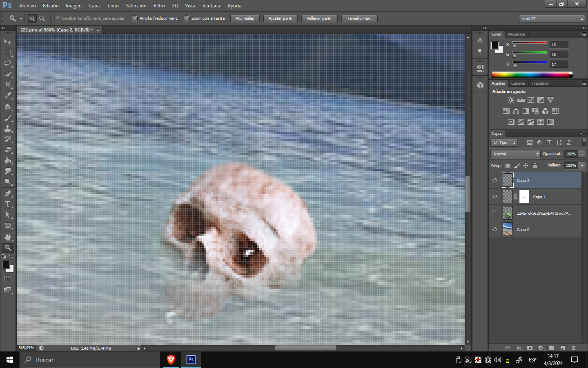Select the Healing Brush tool

point(8,107)
